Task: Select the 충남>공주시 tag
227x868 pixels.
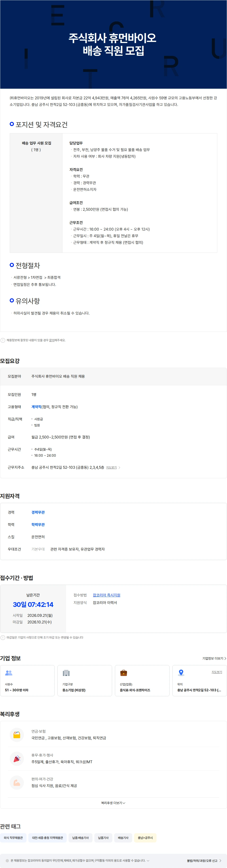Action: (145, 838)
